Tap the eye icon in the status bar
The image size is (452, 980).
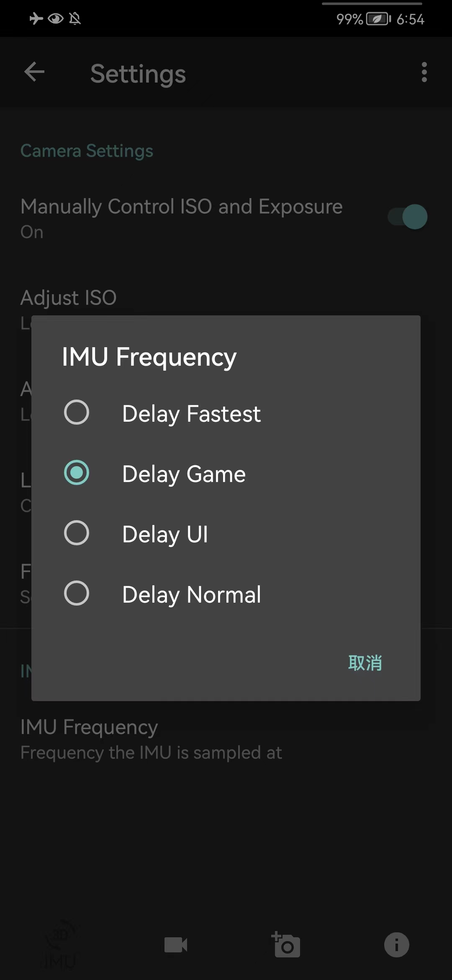[x=56, y=18]
